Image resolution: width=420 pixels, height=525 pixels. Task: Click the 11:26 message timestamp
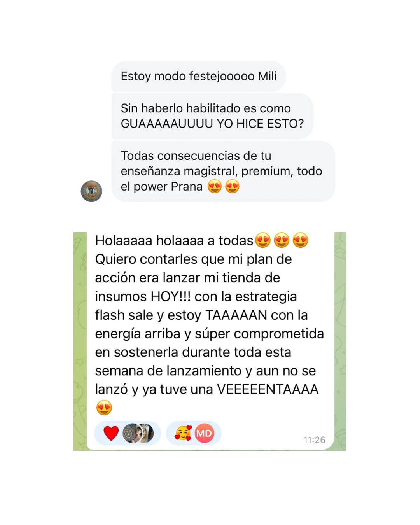[314, 440]
